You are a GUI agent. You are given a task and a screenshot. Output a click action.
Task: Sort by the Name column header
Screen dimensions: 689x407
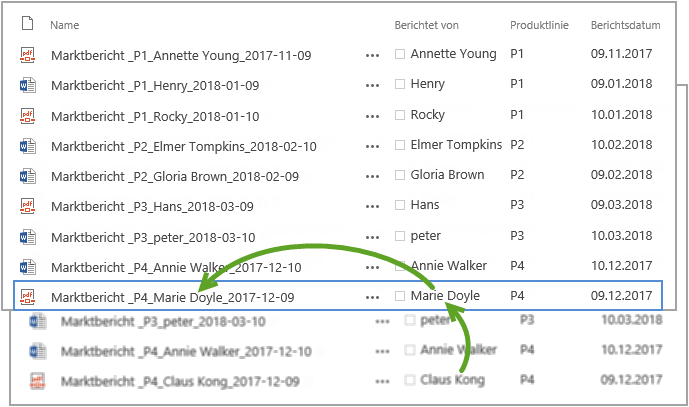pyautogui.click(x=65, y=25)
